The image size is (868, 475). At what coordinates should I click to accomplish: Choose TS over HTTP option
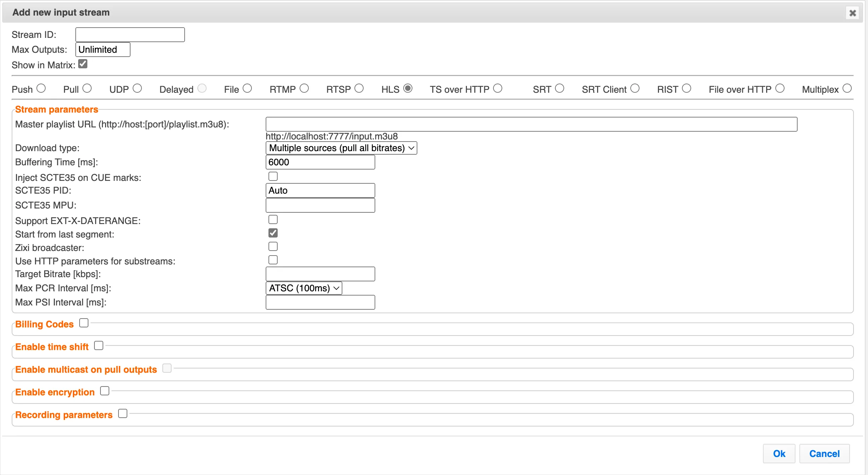click(x=498, y=88)
